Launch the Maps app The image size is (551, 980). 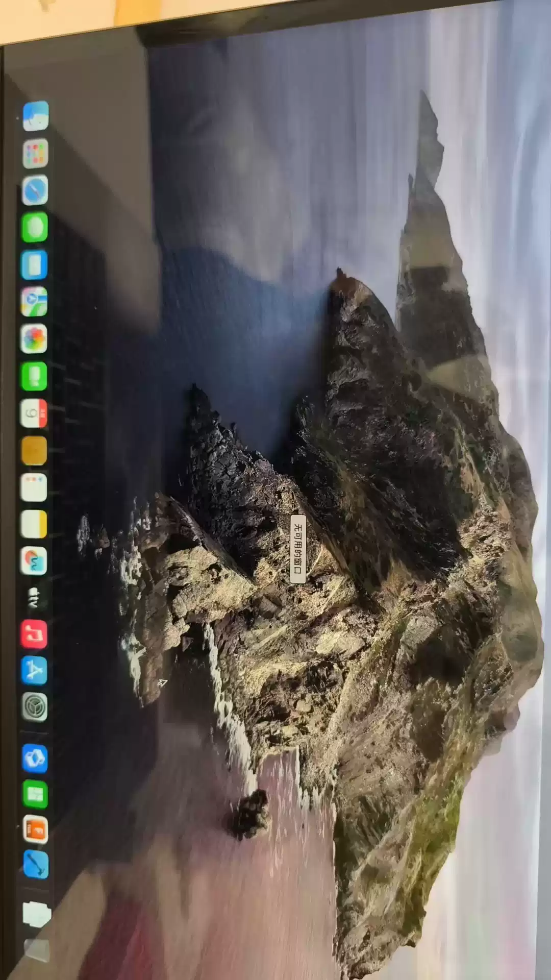click(x=34, y=302)
